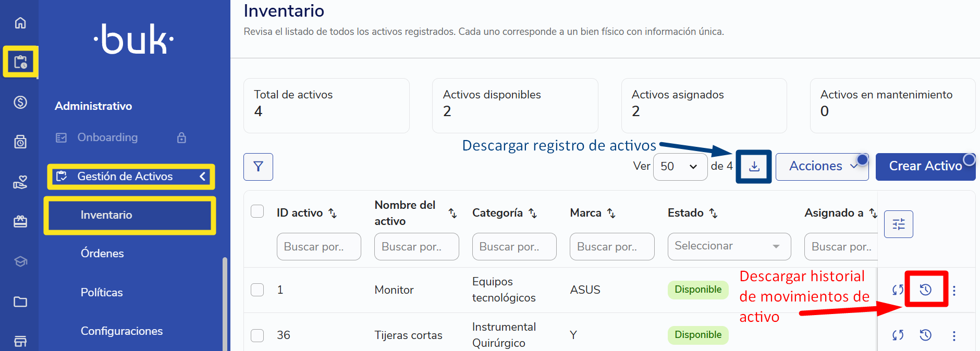Open the clipboard-clock administrative module icon

(20, 62)
